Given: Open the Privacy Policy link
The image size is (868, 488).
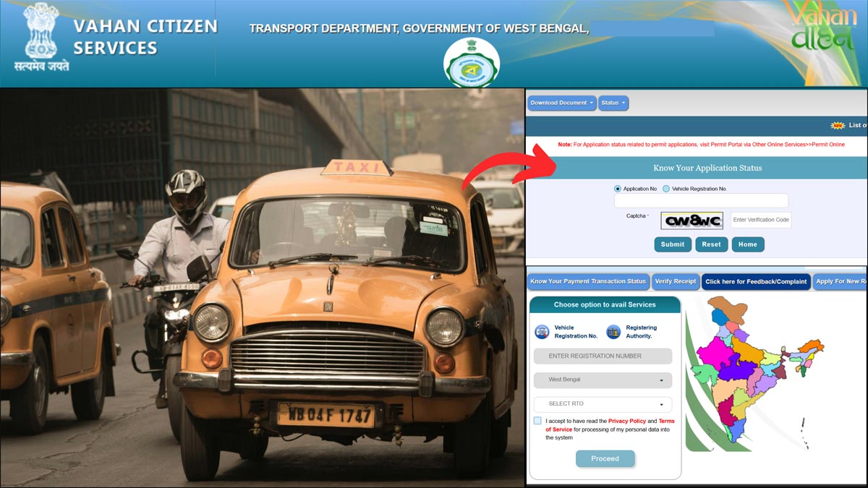Looking at the screenshot, I should click(x=626, y=420).
